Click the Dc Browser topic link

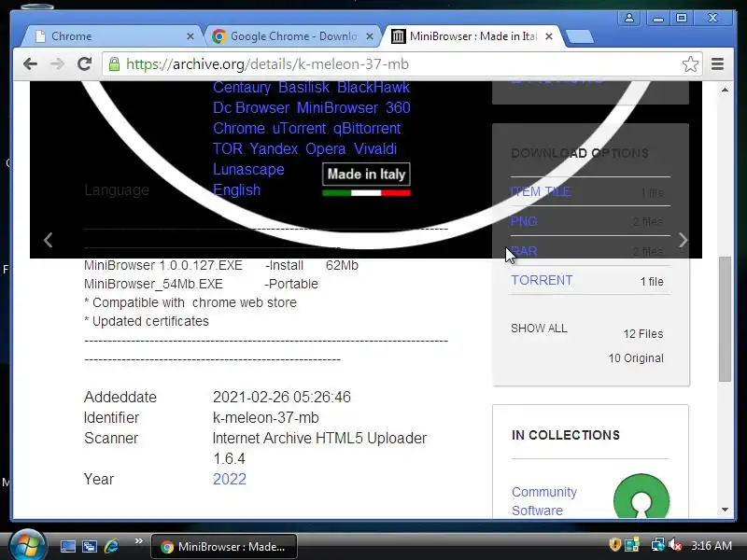250,107
